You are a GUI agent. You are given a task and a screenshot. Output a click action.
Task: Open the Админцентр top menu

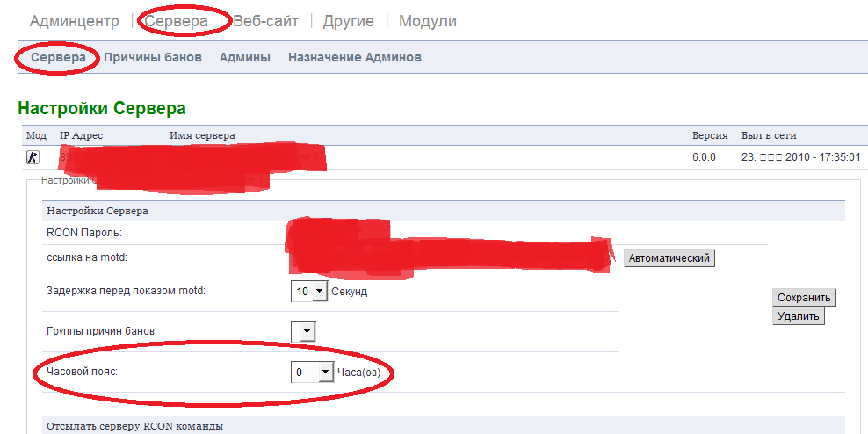click(x=74, y=22)
